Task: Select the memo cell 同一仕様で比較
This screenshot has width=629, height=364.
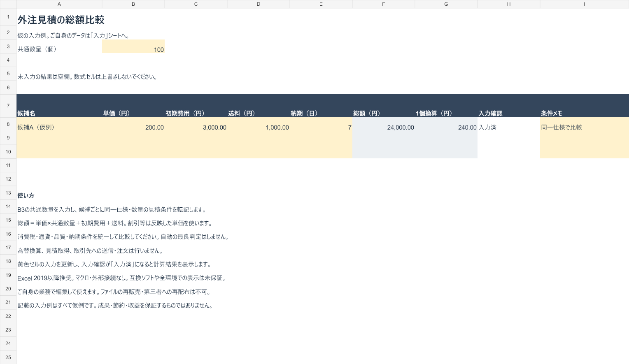Action: (585, 125)
